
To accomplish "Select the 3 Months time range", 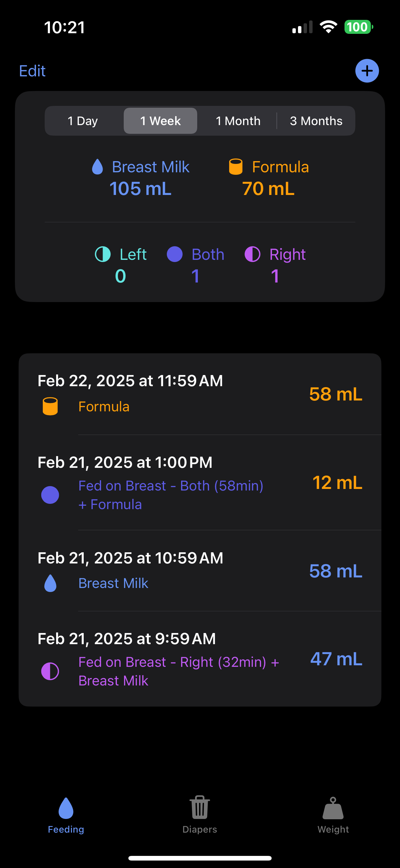I will pyautogui.click(x=316, y=121).
